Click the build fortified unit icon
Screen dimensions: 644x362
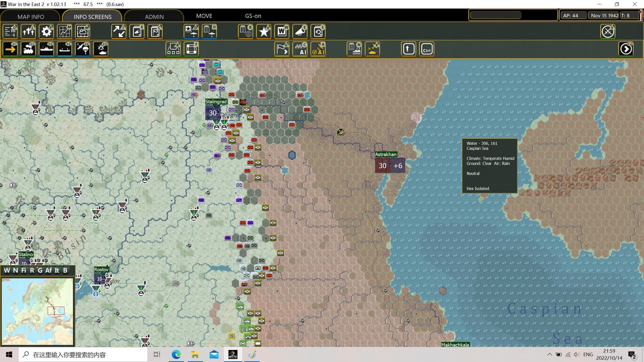click(x=173, y=49)
